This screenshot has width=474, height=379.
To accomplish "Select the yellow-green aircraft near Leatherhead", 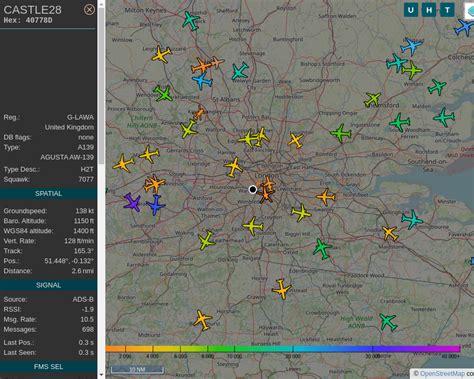I will pos(206,240).
